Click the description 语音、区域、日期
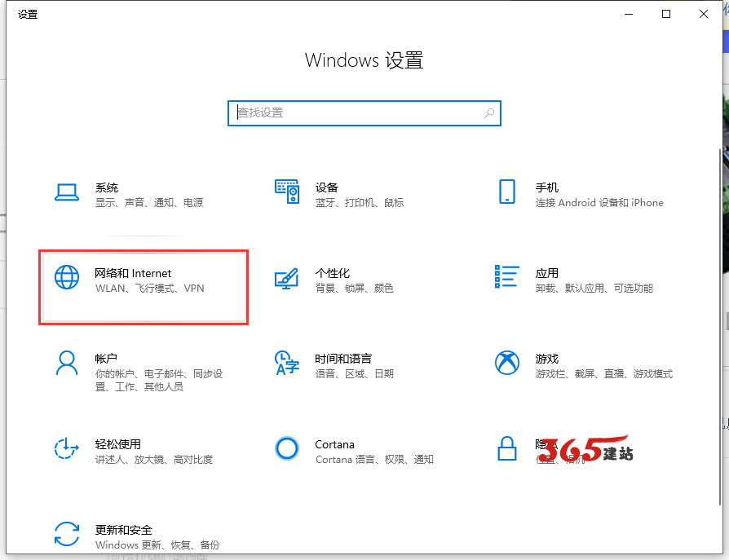The height and width of the screenshot is (560, 729). click(354, 373)
